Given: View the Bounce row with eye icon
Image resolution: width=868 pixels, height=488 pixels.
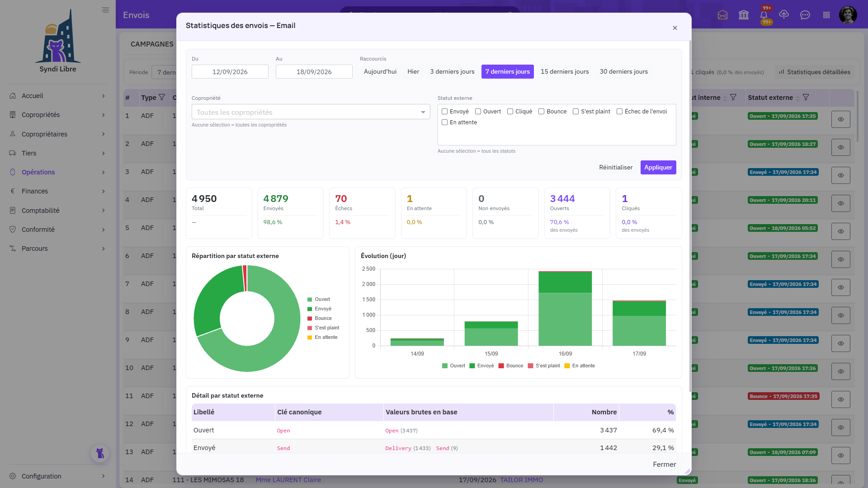Looking at the screenshot, I should coord(841,399).
